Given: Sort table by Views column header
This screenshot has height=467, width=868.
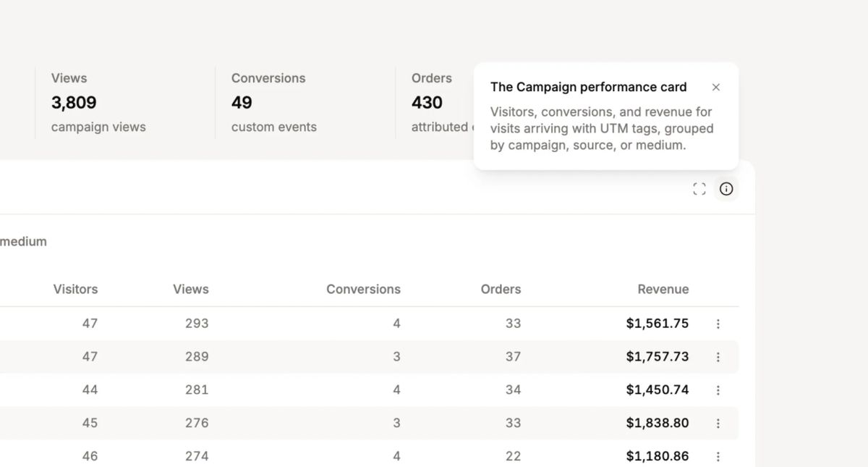Looking at the screenshot, I should point(191,289).
